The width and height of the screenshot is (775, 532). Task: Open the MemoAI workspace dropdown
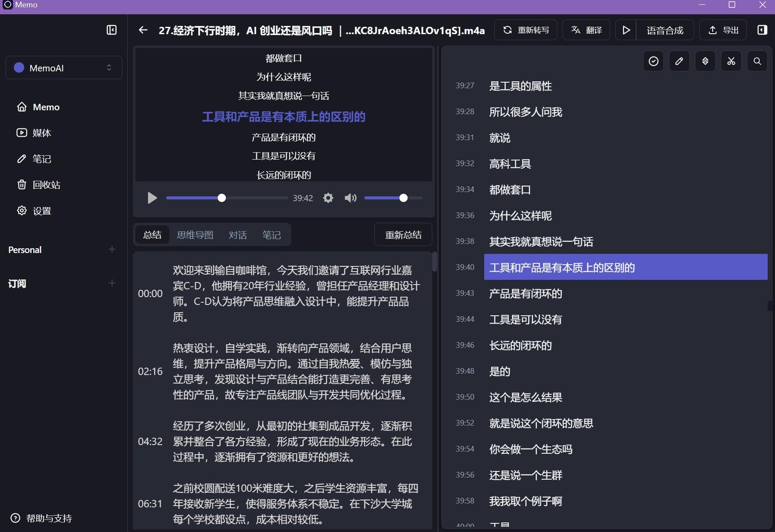64,67
